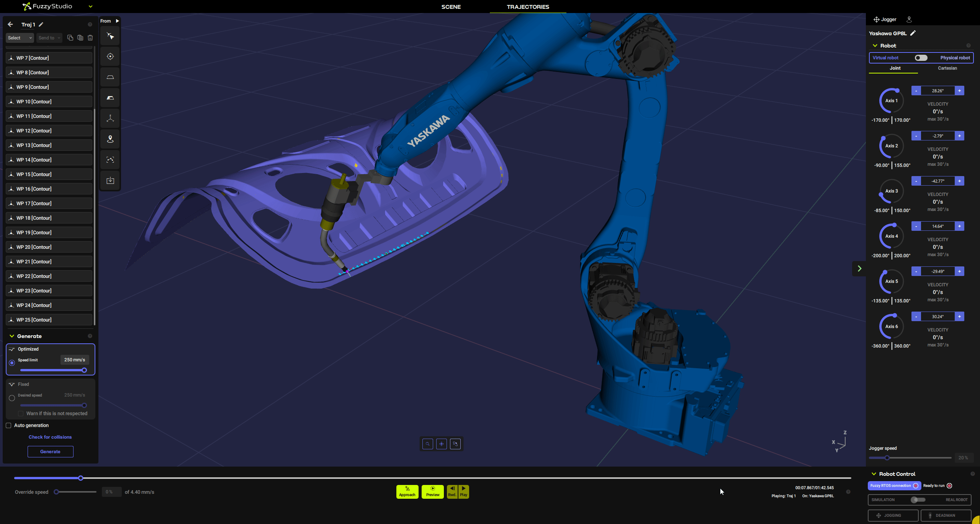Click the Approach button
Screen dimensions: 980x524
point(407,492)
